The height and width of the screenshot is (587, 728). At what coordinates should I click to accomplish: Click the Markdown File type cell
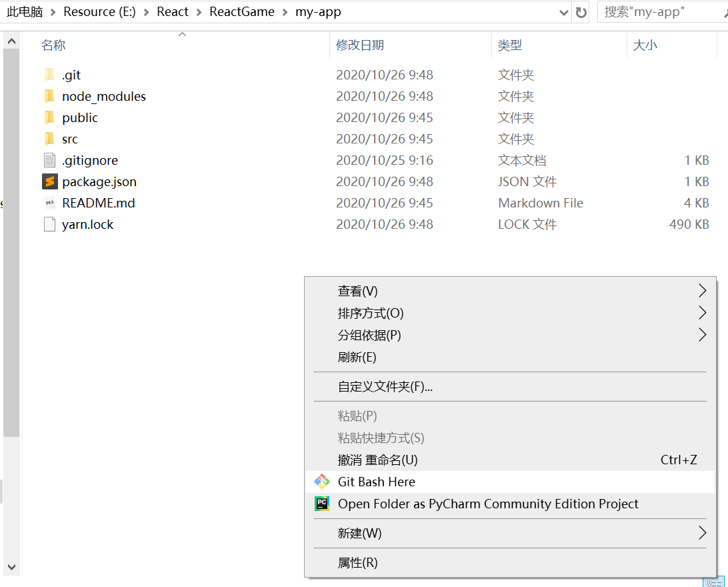point(541,203)
